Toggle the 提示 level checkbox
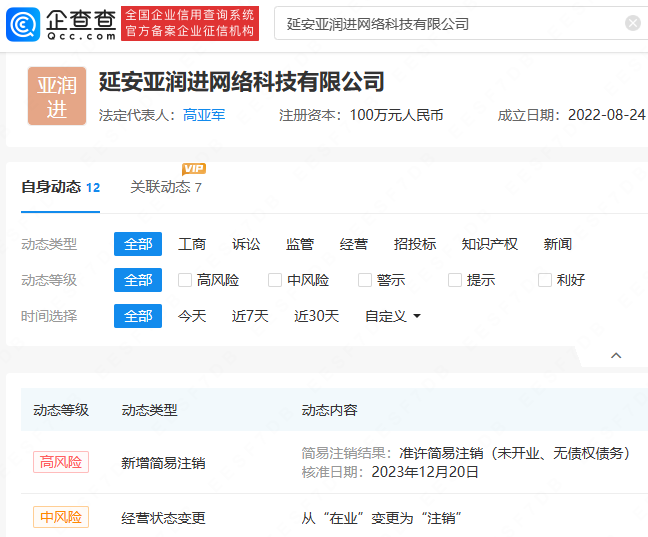Screen dimensions: 648x537 point(455,280)
